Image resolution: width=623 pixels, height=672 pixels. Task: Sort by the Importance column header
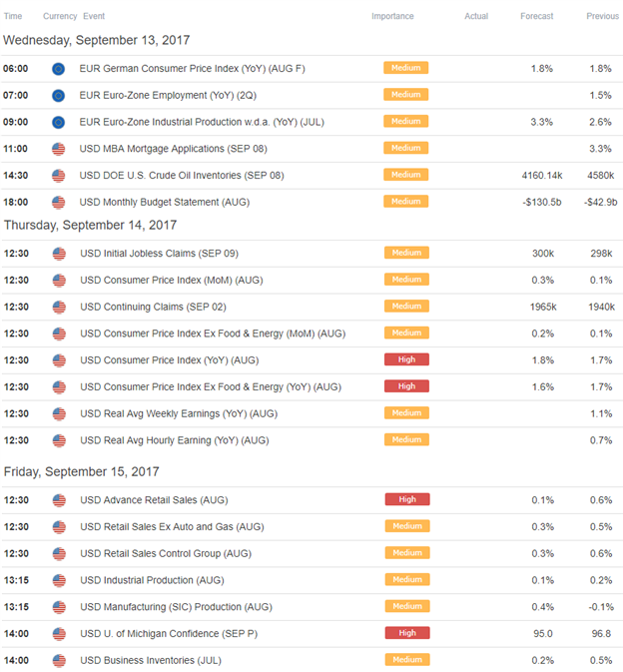tap(392, 16)
